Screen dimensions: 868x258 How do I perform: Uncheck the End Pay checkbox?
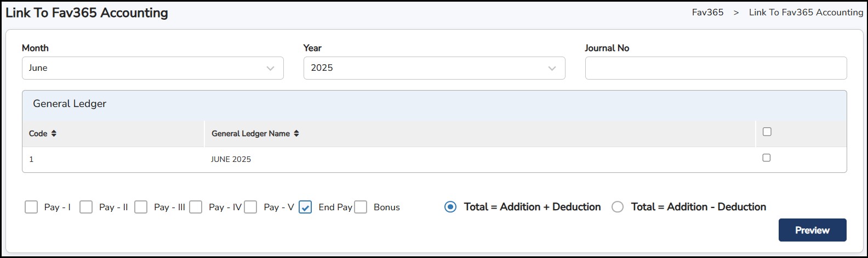(x=306, y=207)
